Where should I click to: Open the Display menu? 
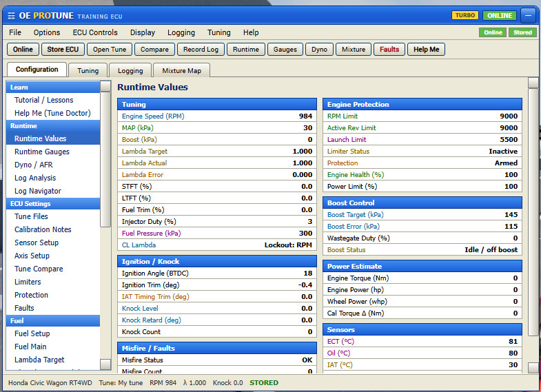(143, 32)
